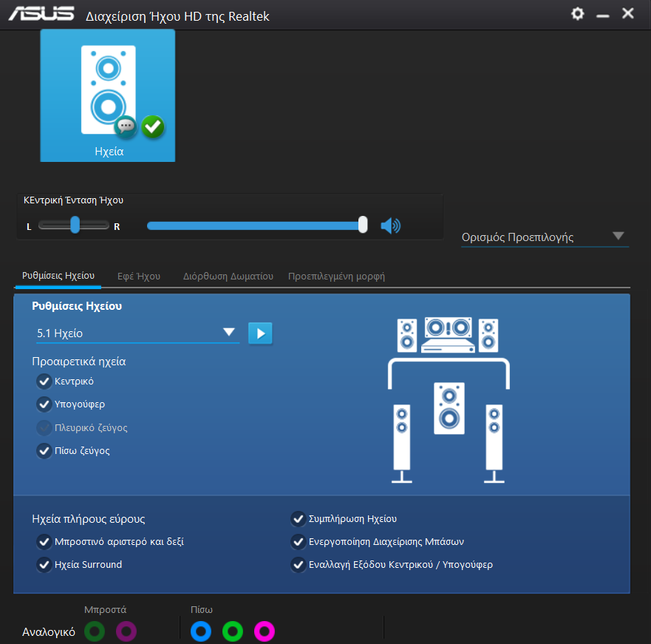651x644 pixels.
Task: Toggle Ενεργοποίηση Διαχείρισης Μπάσων checkbox
Action: point(298,542)
